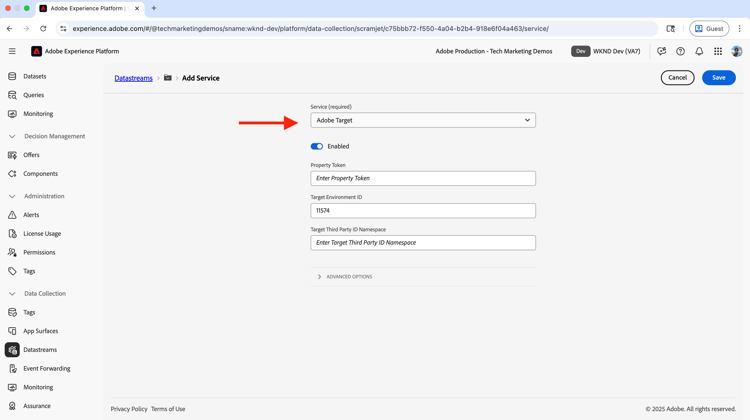Collapse the Decision Management section
750x420 pixels.
point(12,136)
